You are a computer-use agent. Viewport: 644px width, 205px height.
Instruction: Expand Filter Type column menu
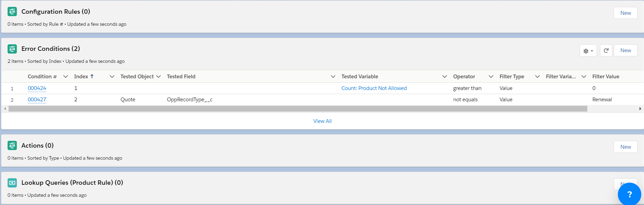[537, 77]
